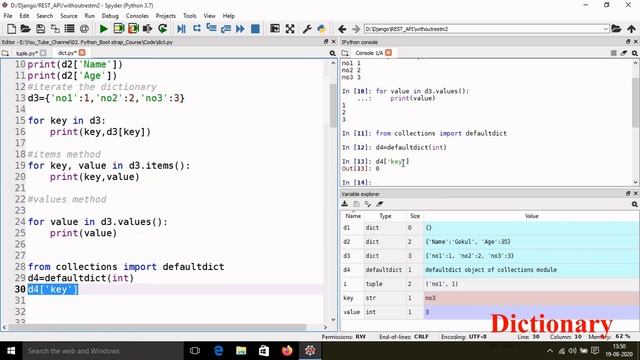Close the dict.py editor tab
This screenshot has height=360, width=640.
point(82,53)
